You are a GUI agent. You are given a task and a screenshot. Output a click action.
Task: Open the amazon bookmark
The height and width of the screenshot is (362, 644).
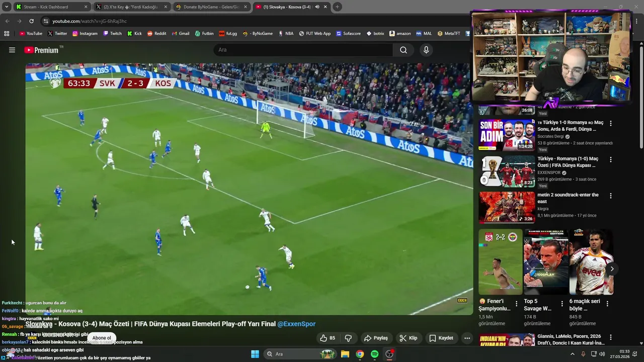coord(399,33)
